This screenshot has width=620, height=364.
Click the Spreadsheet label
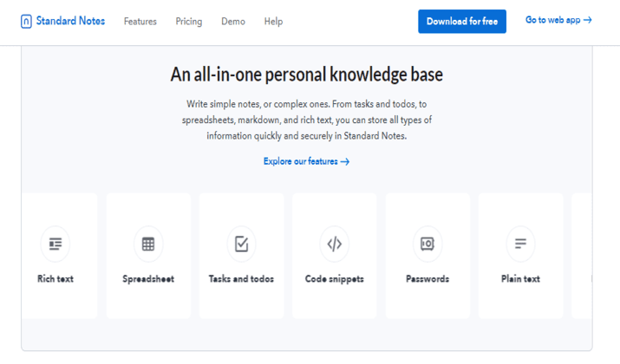[148, 278]
